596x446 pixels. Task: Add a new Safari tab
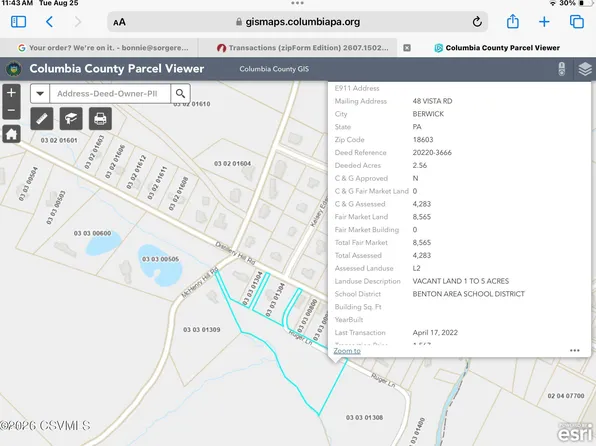coord(544,22)
